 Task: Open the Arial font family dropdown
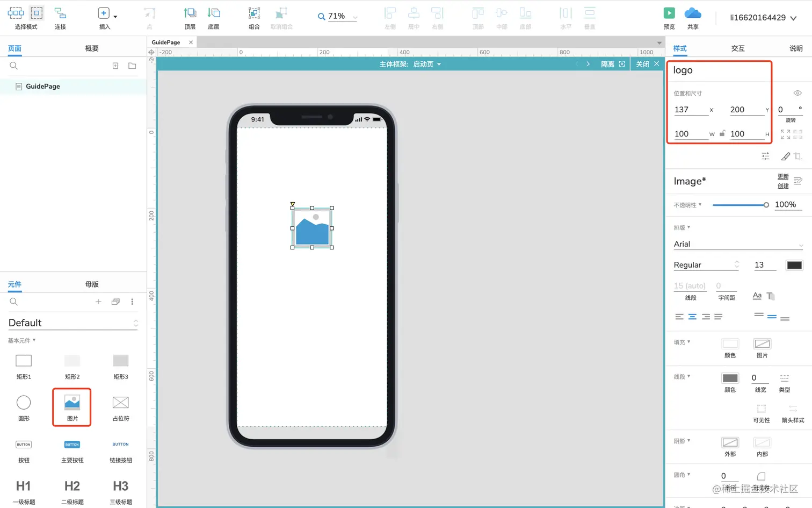pos(738,244)
